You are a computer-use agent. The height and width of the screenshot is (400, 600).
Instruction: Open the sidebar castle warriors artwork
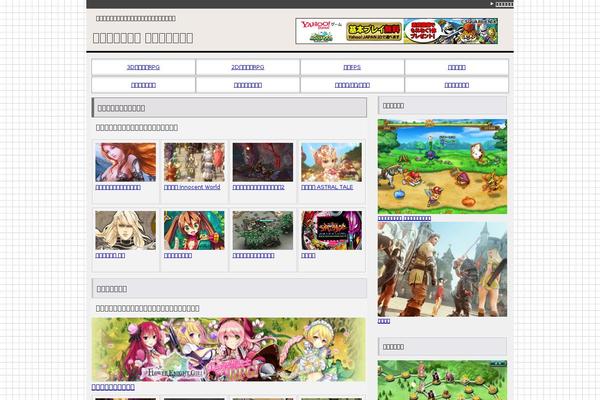442,269
